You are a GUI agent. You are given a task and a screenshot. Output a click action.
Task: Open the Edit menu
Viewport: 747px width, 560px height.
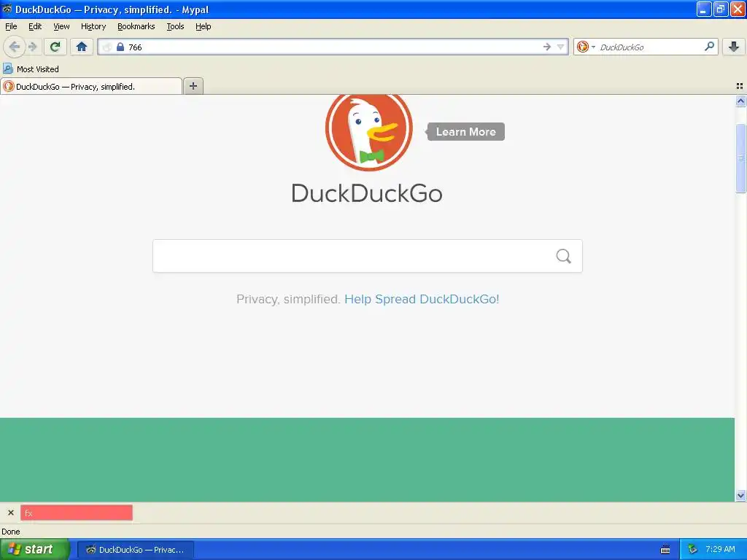coord(35,27)
